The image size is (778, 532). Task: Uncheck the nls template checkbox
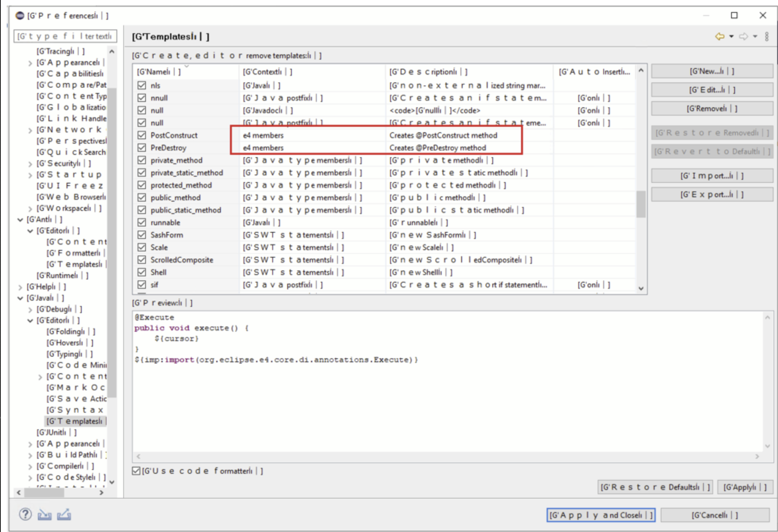click(141, 85)
